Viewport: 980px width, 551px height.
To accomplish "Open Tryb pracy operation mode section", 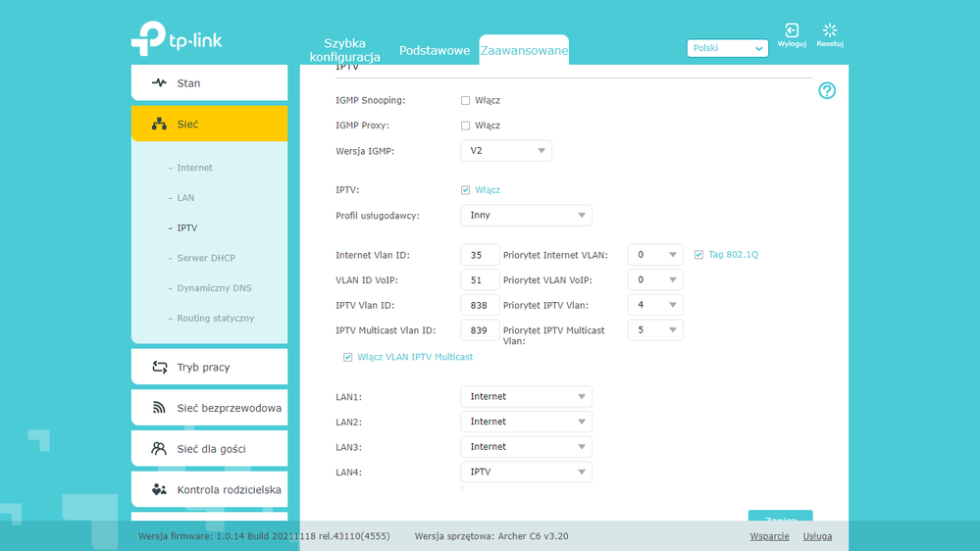I will coord(209,368).
